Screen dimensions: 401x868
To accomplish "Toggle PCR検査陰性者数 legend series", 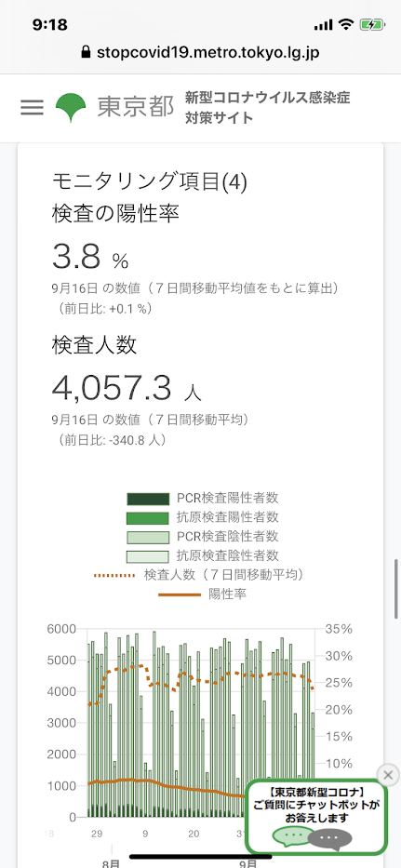I will (x=203, y=537).
